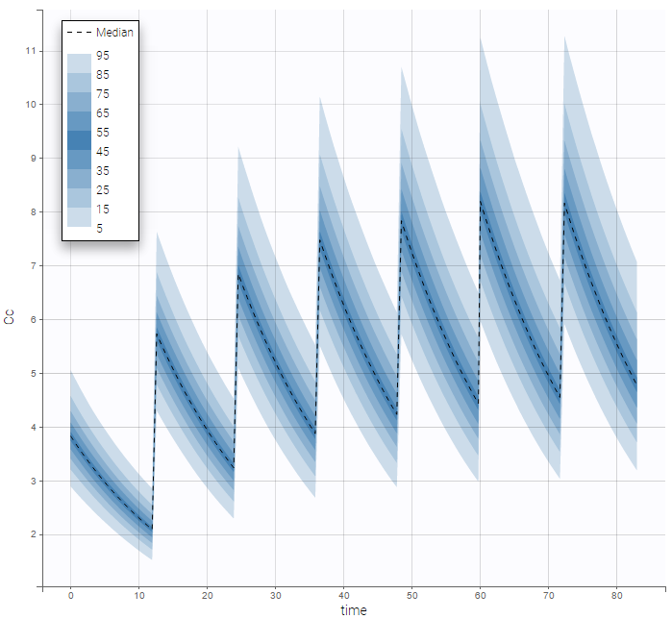The image size is (672, 619).
Task: Select the 85 percentile label in legend
Action: pyautogui.click(x=103, y=75)
